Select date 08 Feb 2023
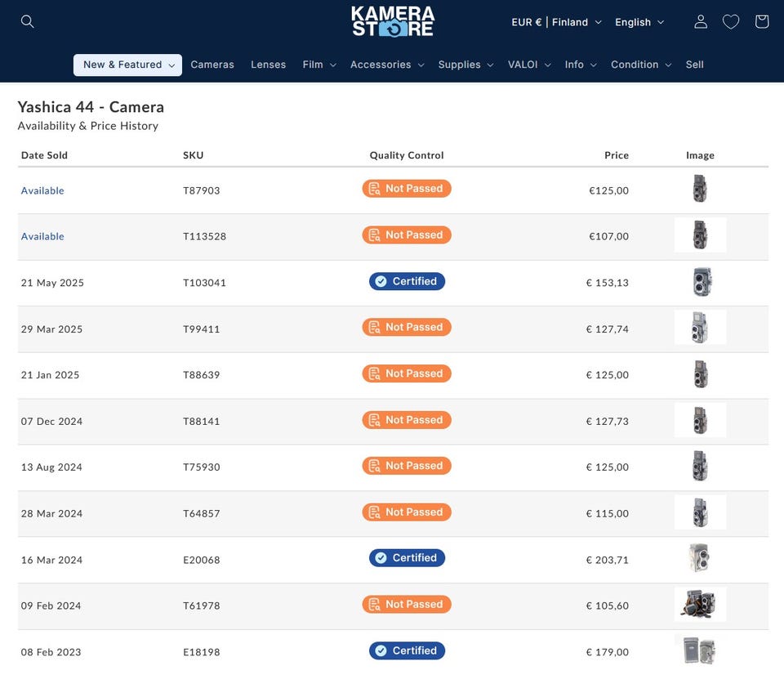This screenshot has height=675, width=784. coord(51,652)
